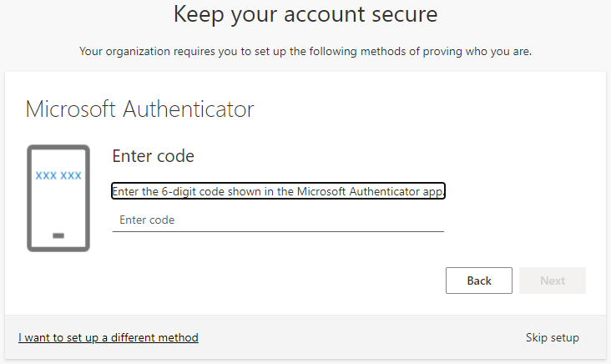611x364 pixels.
Task: Choose Skip setup
Action: click(x=552, y=337)
